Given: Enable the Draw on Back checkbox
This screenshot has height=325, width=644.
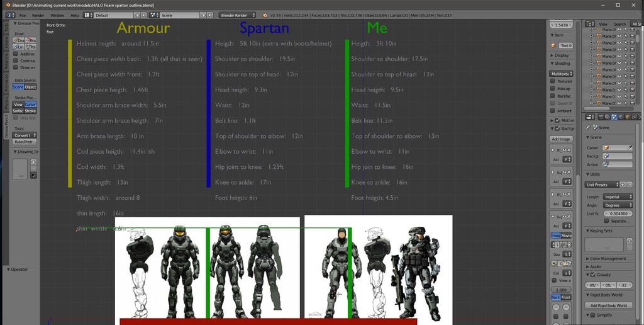Looking at the screenshot, I should (16, 67).
